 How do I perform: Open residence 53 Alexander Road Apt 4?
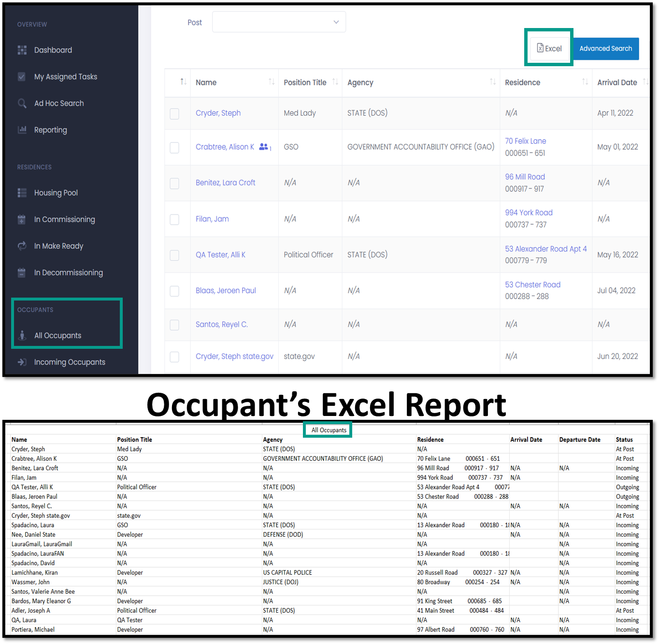[546, 248]
